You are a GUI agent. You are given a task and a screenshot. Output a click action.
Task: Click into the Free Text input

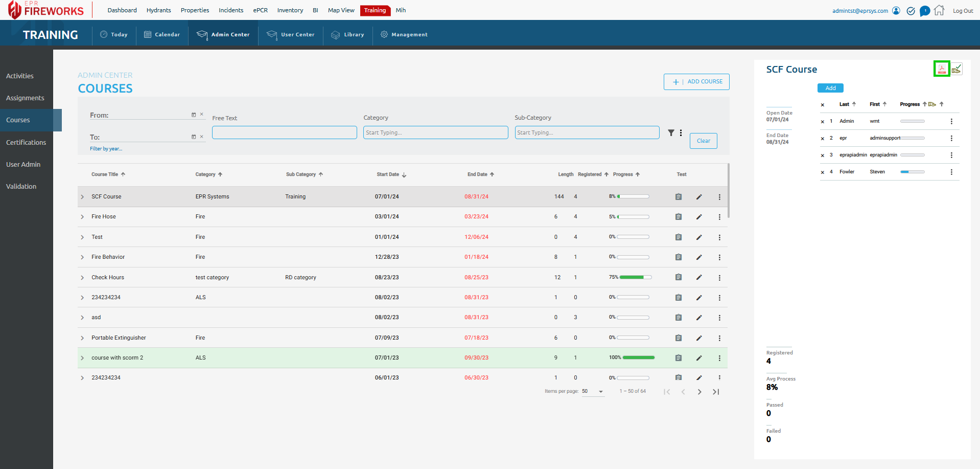click(x=284, y=133)
